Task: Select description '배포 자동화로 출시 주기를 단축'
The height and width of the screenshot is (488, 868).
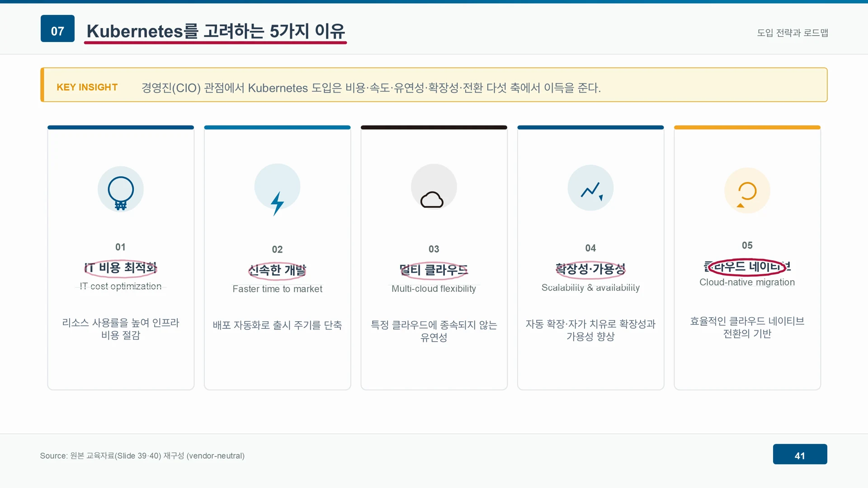Action: [x=277, y=325]
